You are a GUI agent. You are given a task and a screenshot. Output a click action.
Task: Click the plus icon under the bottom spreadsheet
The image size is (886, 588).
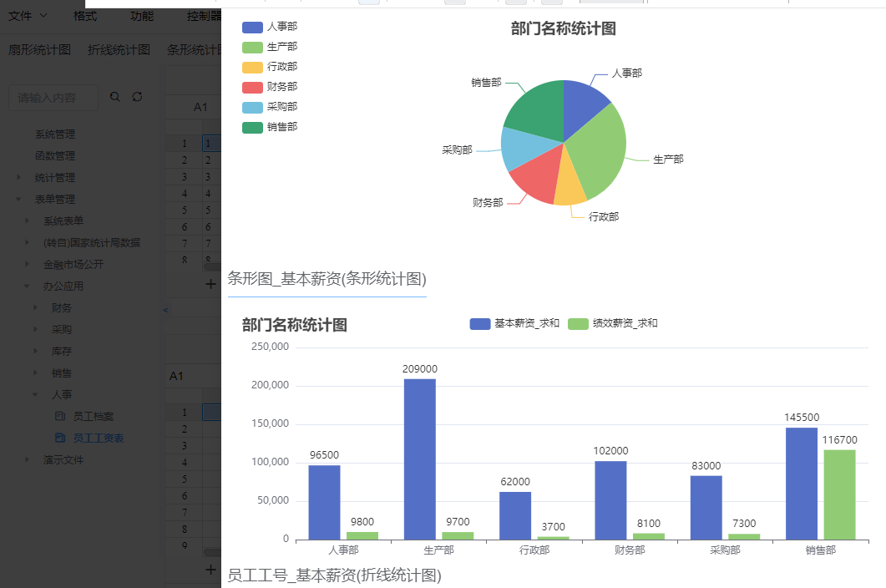pos(211,570)
